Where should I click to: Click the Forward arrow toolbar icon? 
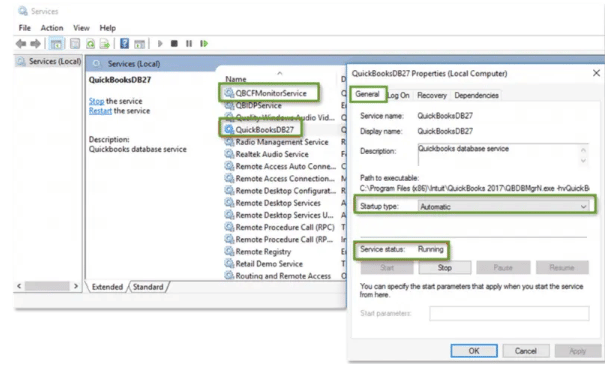click(35, 44)
